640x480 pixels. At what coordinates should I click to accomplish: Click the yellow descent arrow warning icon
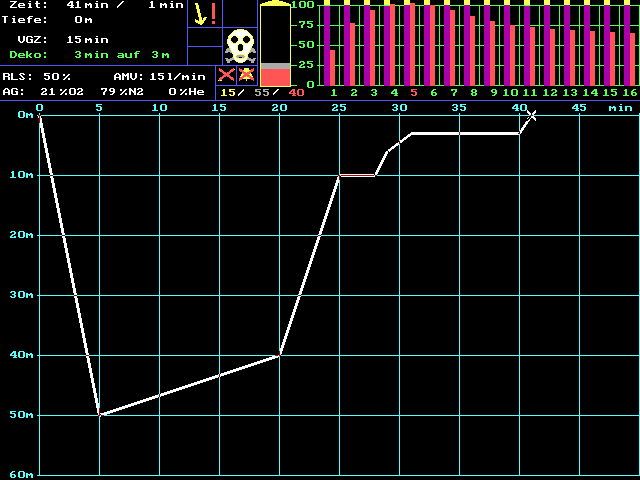tap(205, 14)
